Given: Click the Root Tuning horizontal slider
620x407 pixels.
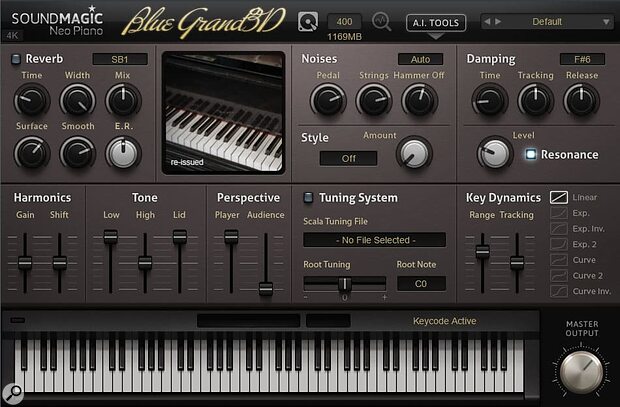Looking at the screenshot, I should click(x=344, y=284).
